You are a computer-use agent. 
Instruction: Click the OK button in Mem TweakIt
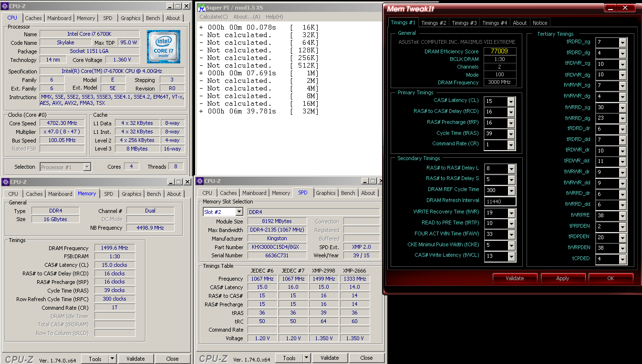(611, 278)
